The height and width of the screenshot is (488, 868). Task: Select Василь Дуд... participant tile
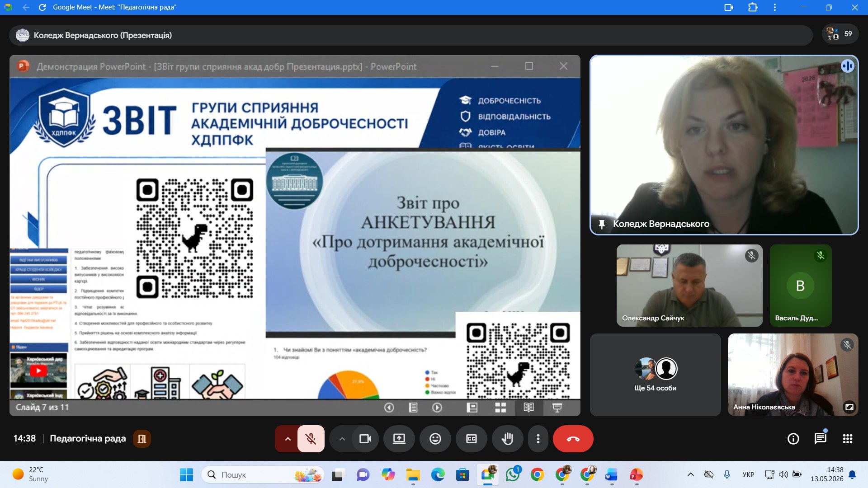click(x=801, y=286)
